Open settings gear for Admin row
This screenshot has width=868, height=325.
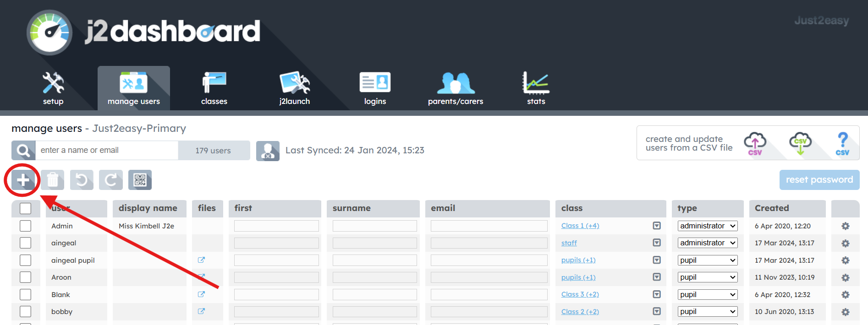coord(846,226)
